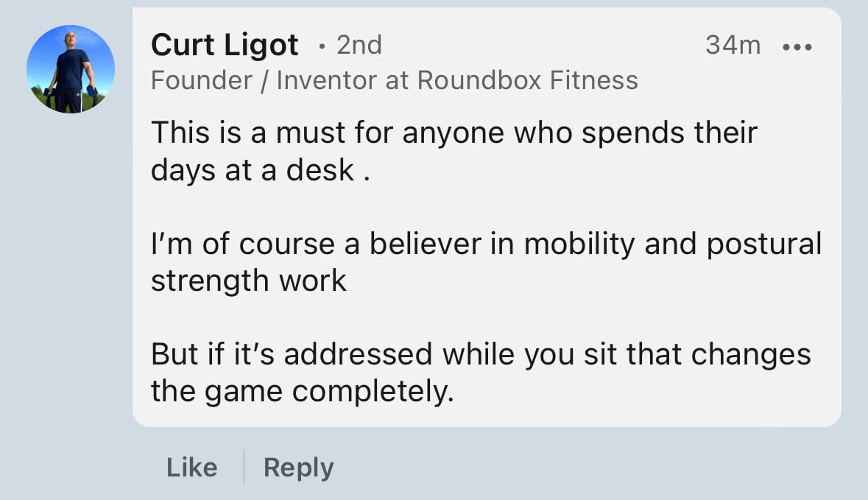Viewport: 868px width, 500px height.
Task: Open the Curt Ligot name link
Action: click(225, 45)
